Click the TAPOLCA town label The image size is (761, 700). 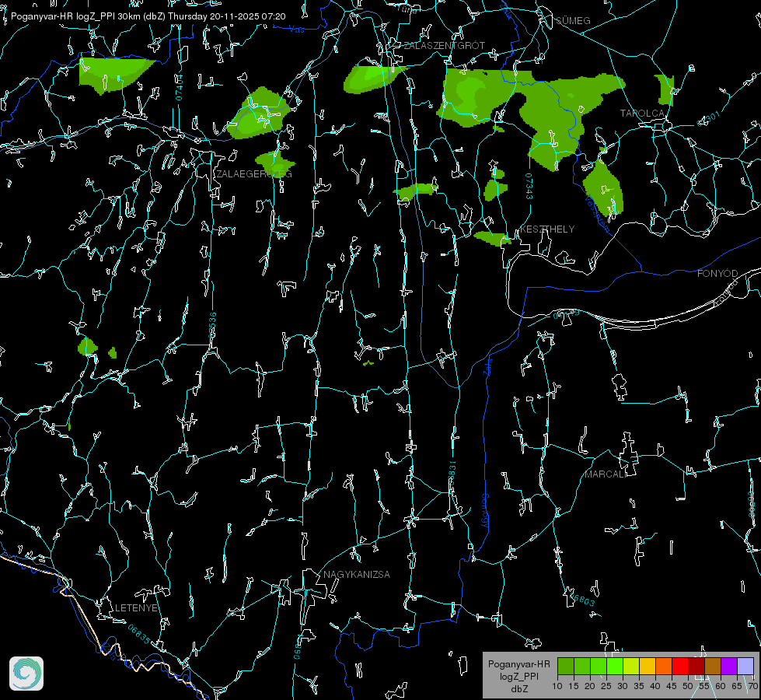[642, 114]
